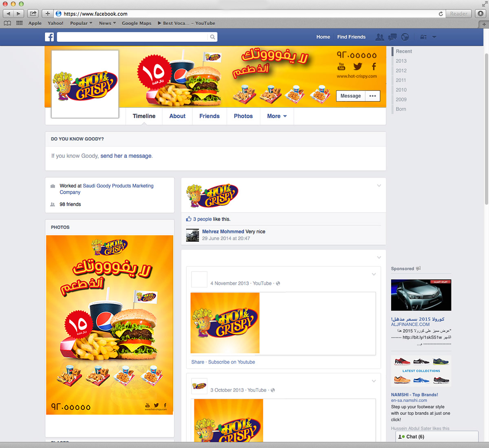This screenshot has width=489, height=448.
Task: Expand options chevron on 4 November 2013 post
Action: (374, 274)
